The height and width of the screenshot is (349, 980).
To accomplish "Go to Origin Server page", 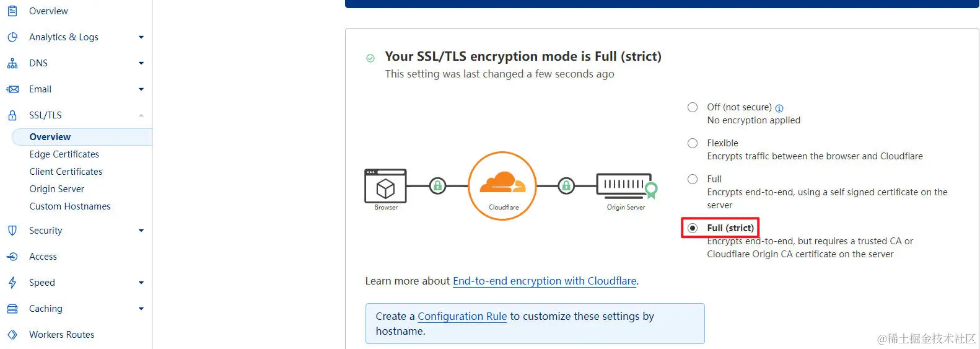I will (x=57, y=189).
